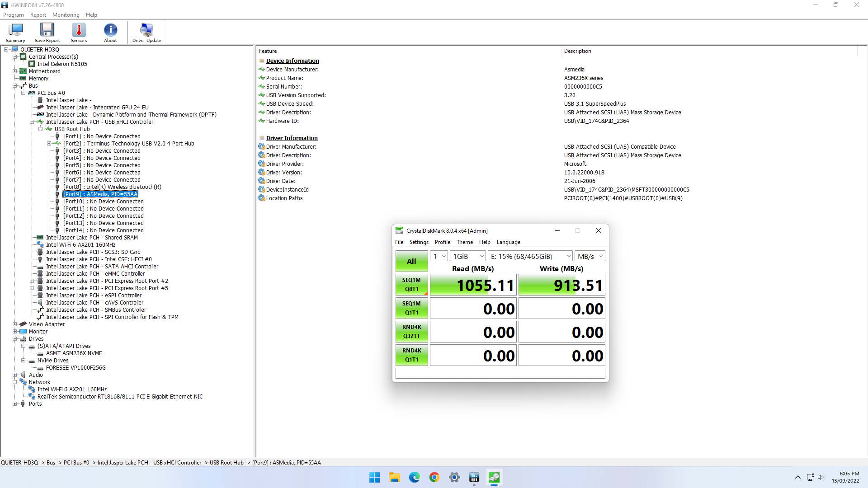Select the Integrated GPU 24 EU entry
This screenshot has width=868, height=488.
pyautogui.click(x=97, y=108)
